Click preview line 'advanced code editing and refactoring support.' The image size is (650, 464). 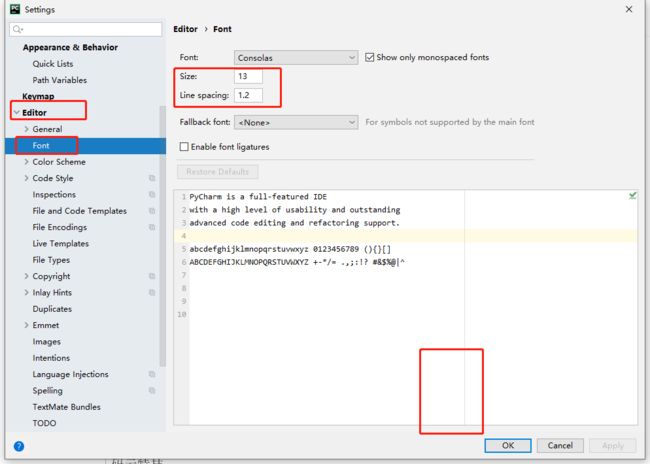[294, 223]
